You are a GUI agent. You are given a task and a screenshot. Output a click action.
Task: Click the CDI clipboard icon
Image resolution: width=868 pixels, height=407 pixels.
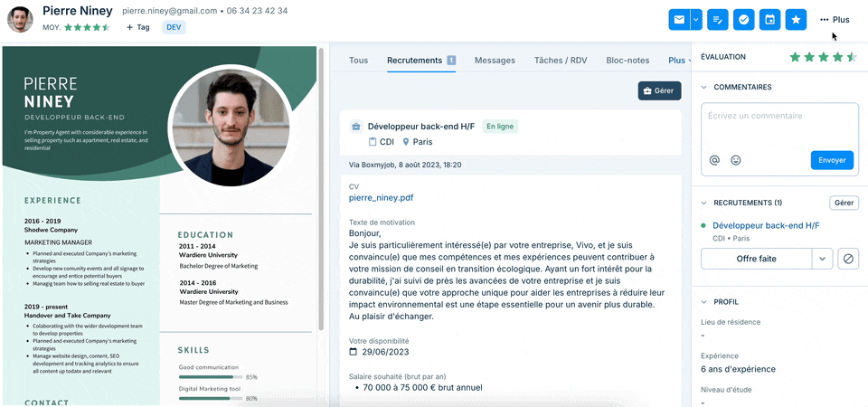(373, 142)
